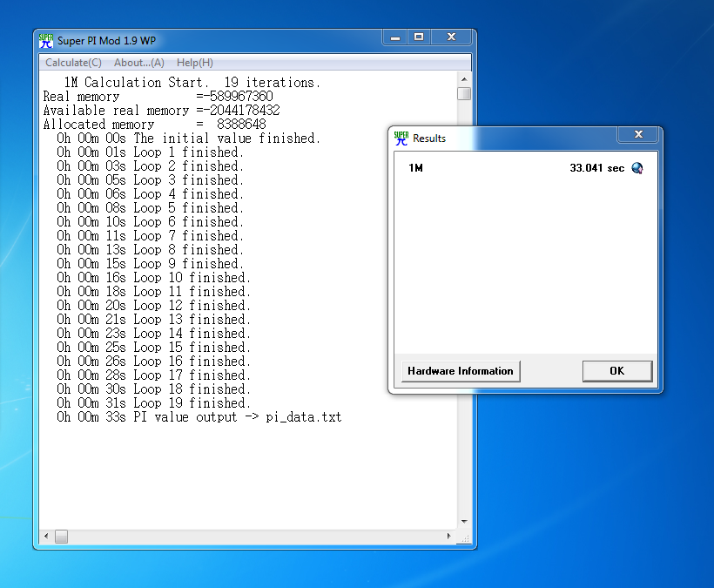
Task: Open the About...(A) menu
Action: pos(139,63)
